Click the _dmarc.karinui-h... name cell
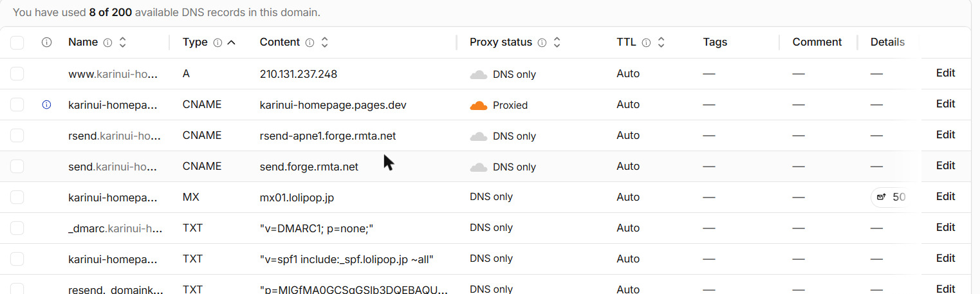Image resolution: width=980 pixels, height=294 pixels. tap(115, 228)
